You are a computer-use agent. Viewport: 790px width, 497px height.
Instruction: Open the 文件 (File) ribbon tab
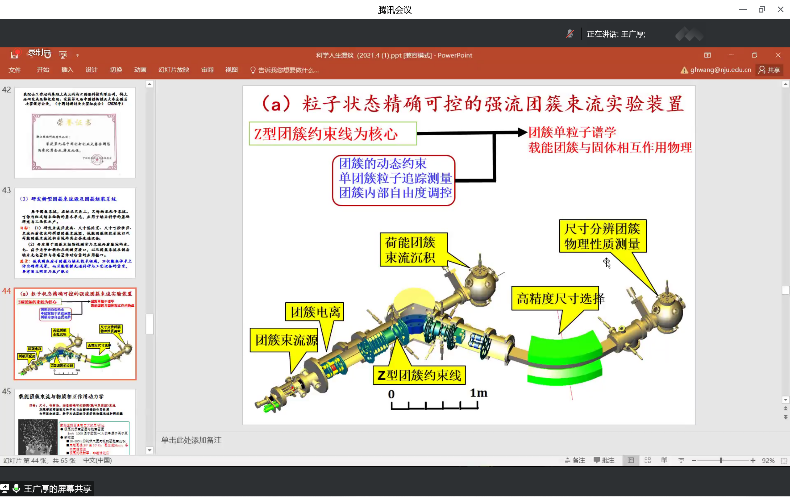(x=14, y=70)
